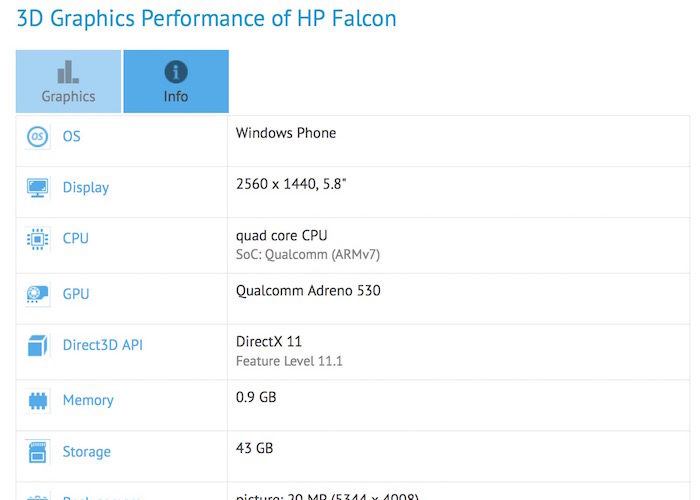The width and height of the screenshot is (700, 500).
Task: Click the info circle icon in Info tab
Action: [x=176, y=72]
